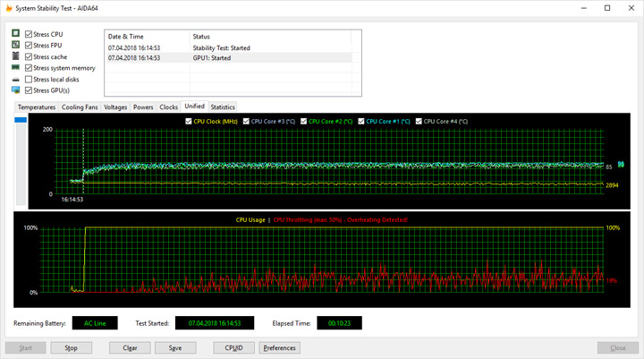This screenshot has height=359, width=644.
Task: Switch to the Cooling Fans tab
Action: (x=80, y=107)
